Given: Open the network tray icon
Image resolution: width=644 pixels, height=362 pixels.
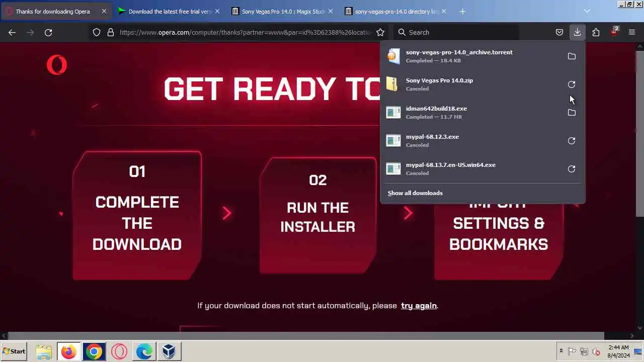Looking at the screenshot, I should (584, 351).
